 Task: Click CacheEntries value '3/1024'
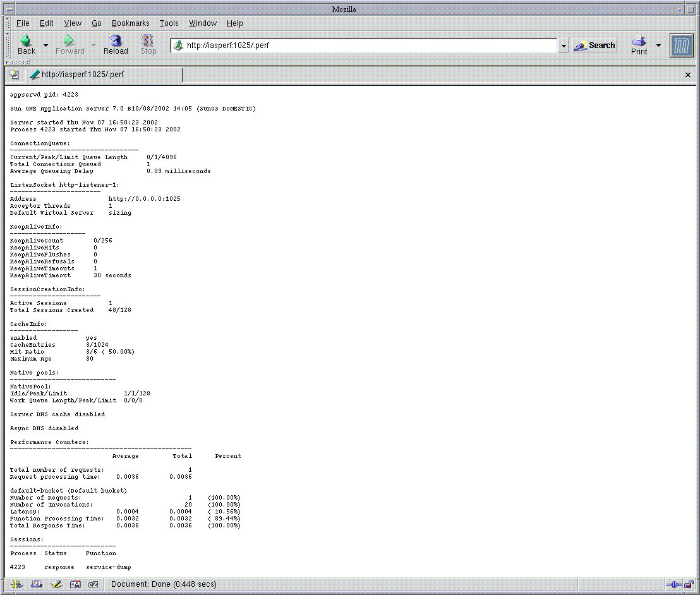97,345
